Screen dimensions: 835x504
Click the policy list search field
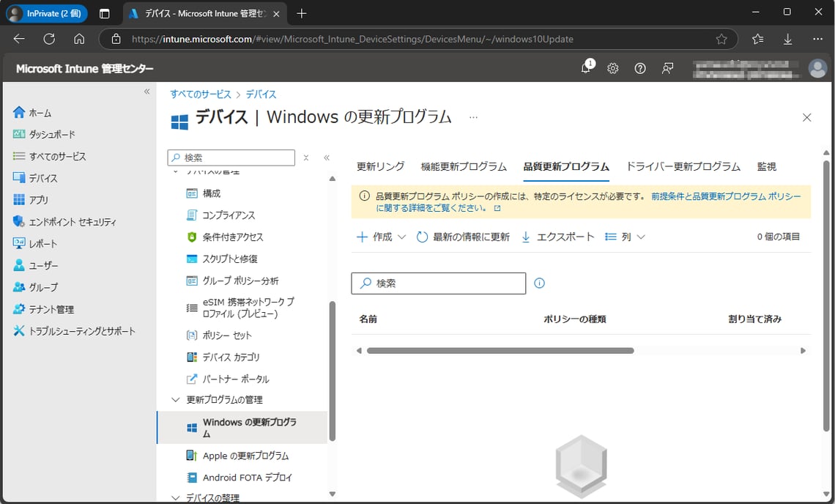point(438,283)
